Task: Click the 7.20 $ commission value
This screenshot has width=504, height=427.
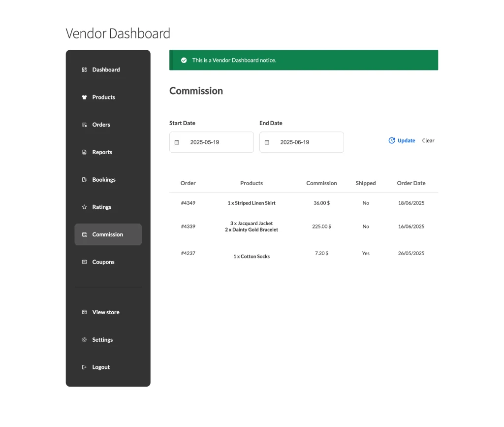Action: (321, 253)
